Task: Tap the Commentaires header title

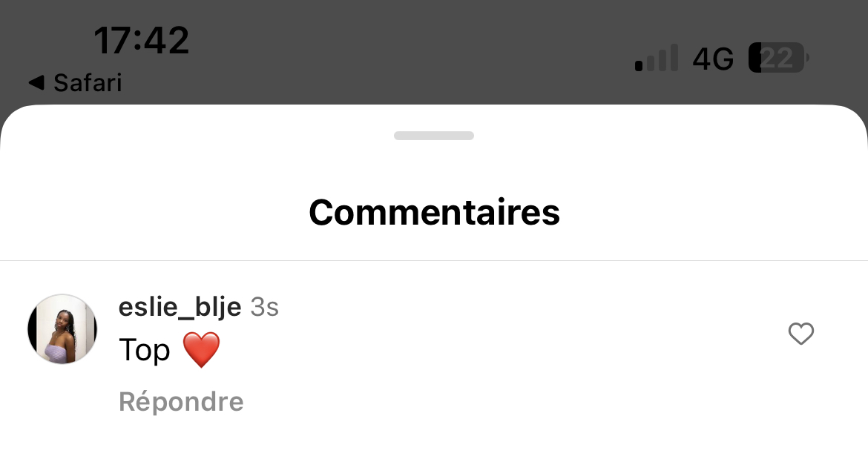Action: tap(434, 212)
